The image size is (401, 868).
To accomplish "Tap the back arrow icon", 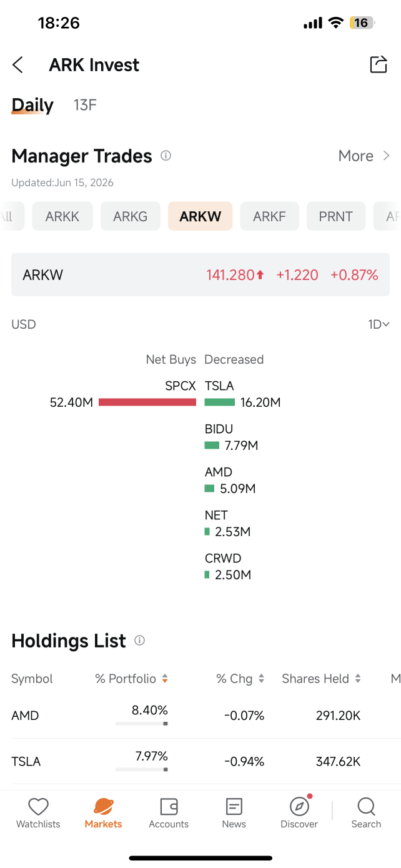I will tap(17, 64).
